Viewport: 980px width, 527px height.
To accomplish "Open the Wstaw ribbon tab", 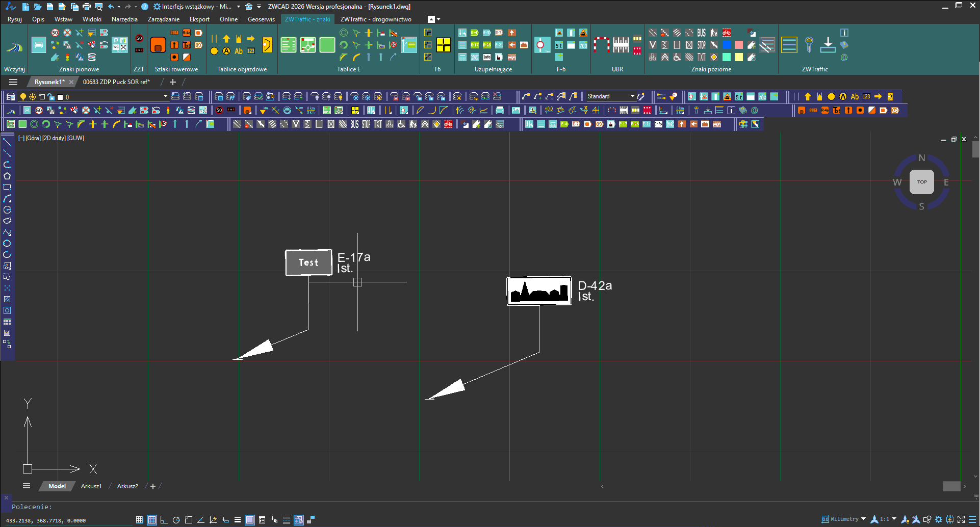I will (x=63, y=19).
